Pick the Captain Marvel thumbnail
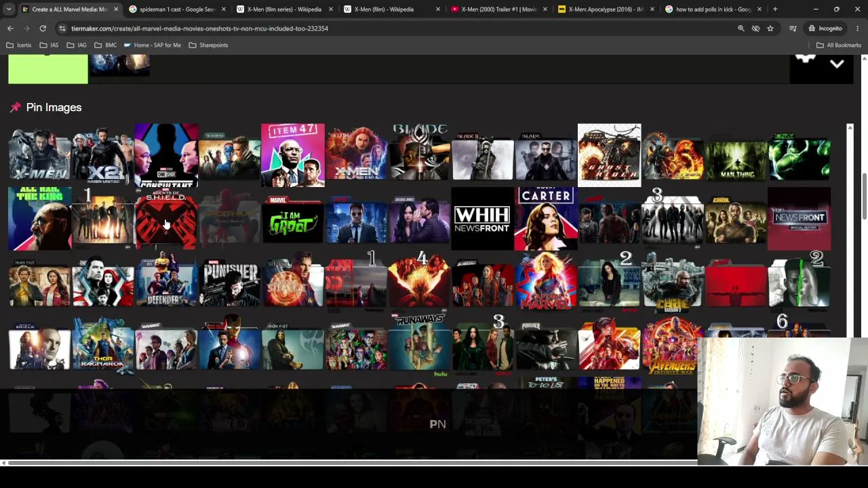The height and width of the screenshot is (488, 868). 546,281
